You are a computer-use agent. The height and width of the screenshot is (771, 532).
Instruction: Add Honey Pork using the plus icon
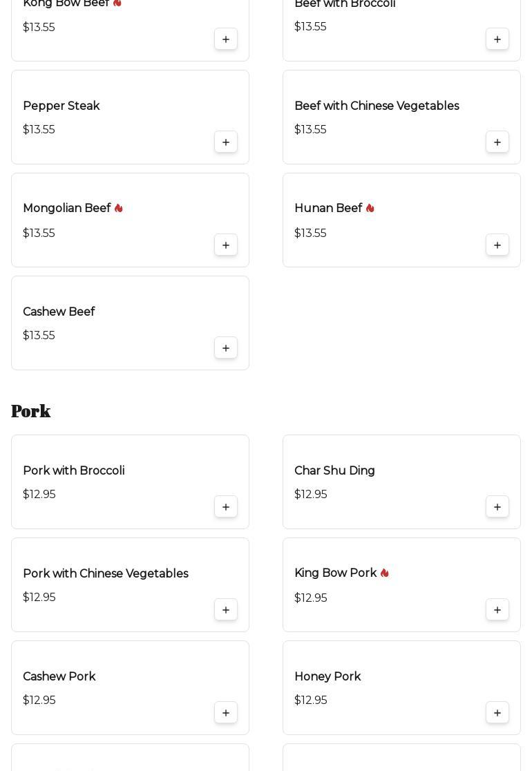pos(497,713)
